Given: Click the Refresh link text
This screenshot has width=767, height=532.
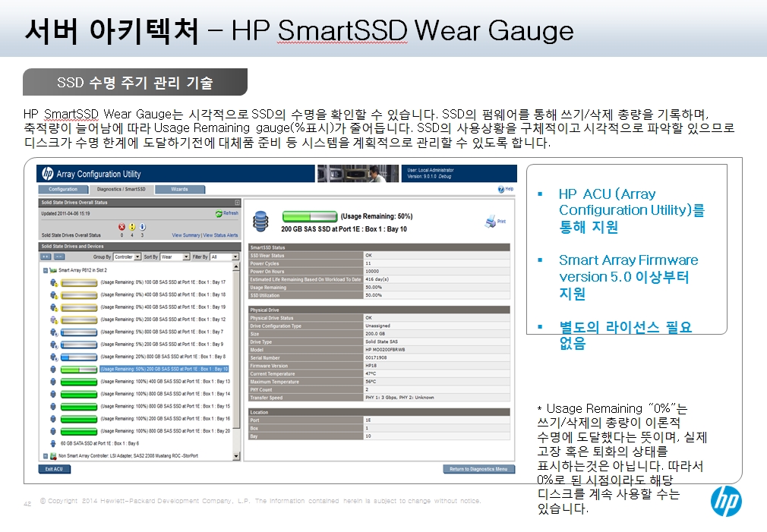Looking at the screenshot, I should click(231, 213).
